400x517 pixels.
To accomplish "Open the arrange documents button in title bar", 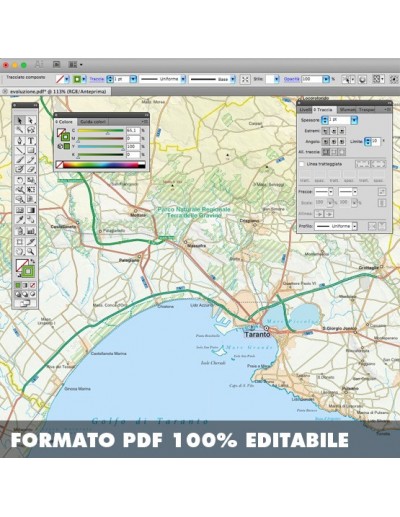I will pyautogui.click(x=75, y=64).
